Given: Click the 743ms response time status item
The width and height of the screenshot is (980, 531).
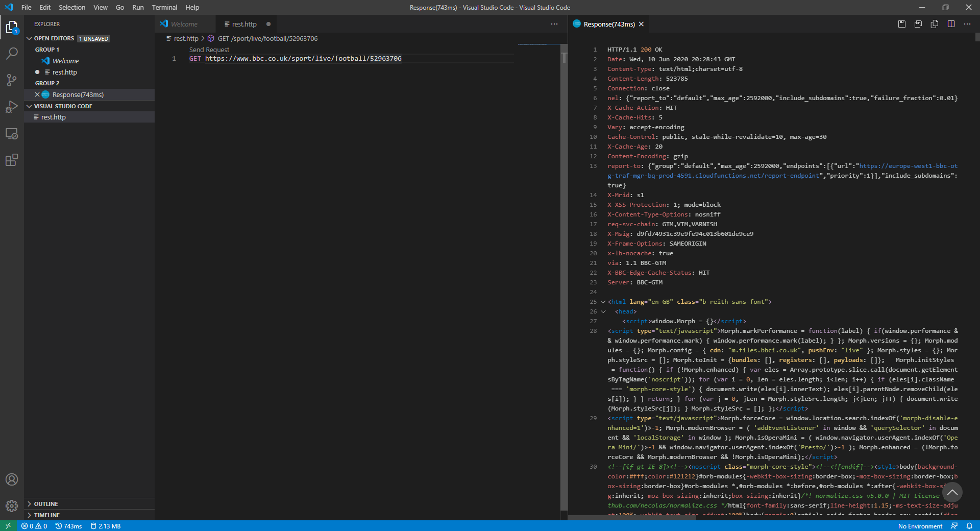Looking at the screenshot, I should pyautogui.click(x=69, y=526).
